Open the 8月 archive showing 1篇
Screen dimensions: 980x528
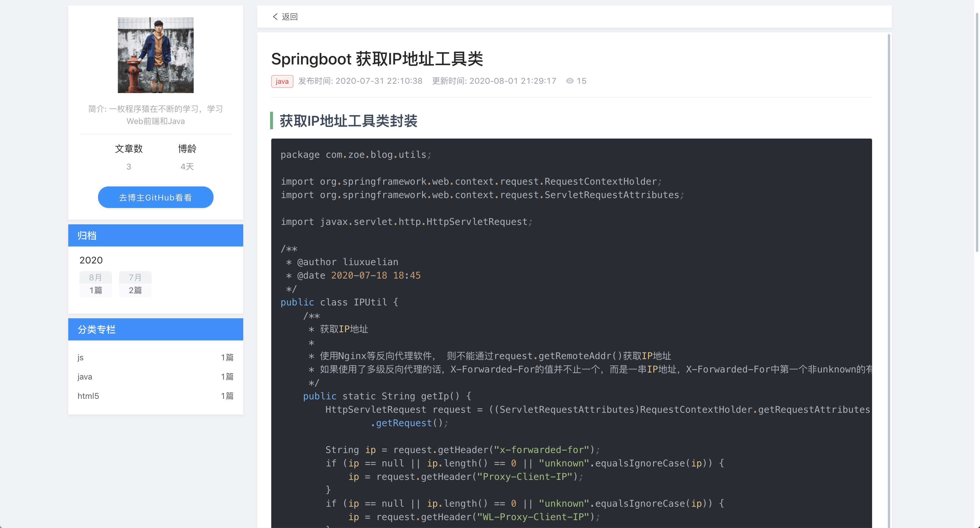click(95, 284)
